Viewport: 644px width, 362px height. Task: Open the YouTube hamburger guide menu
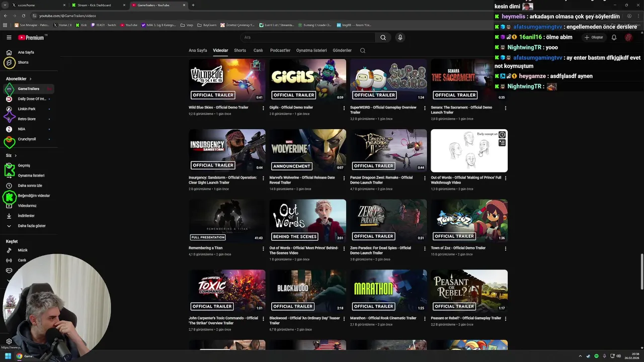(9, 37)
